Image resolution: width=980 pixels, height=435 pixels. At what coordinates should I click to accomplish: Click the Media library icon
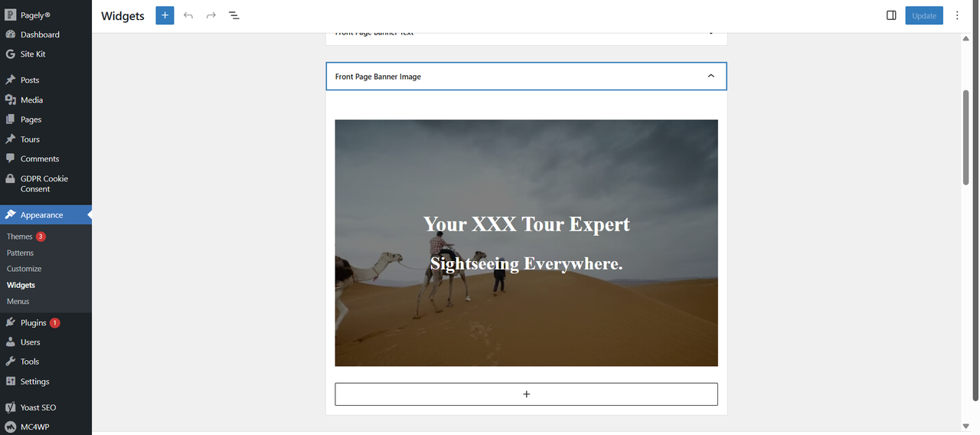coord(10,100)
